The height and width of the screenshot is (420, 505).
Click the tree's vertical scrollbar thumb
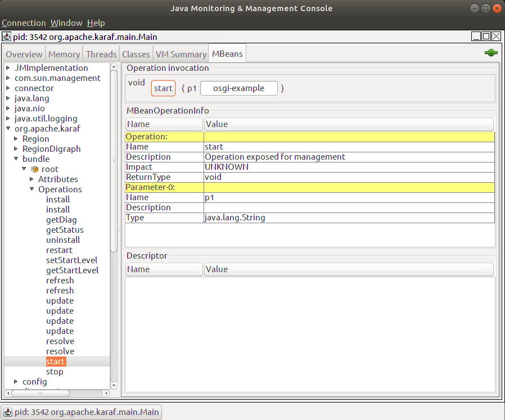point(114,161)
